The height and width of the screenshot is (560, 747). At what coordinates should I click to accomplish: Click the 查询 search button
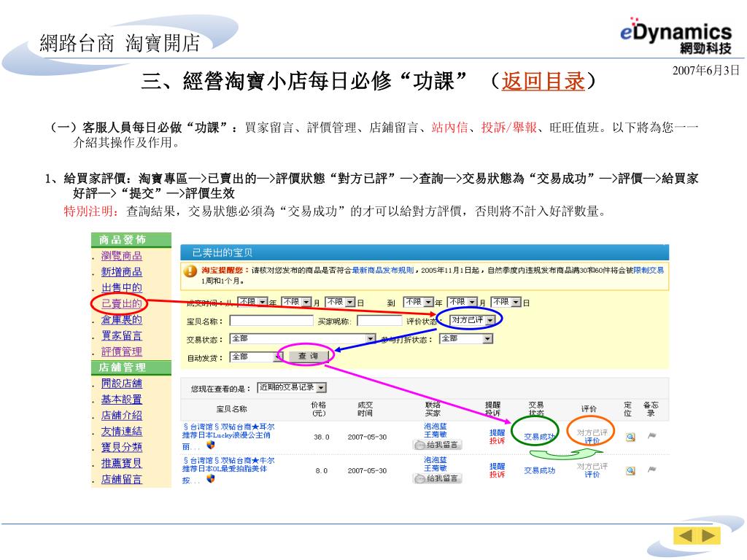coord(308,356)
